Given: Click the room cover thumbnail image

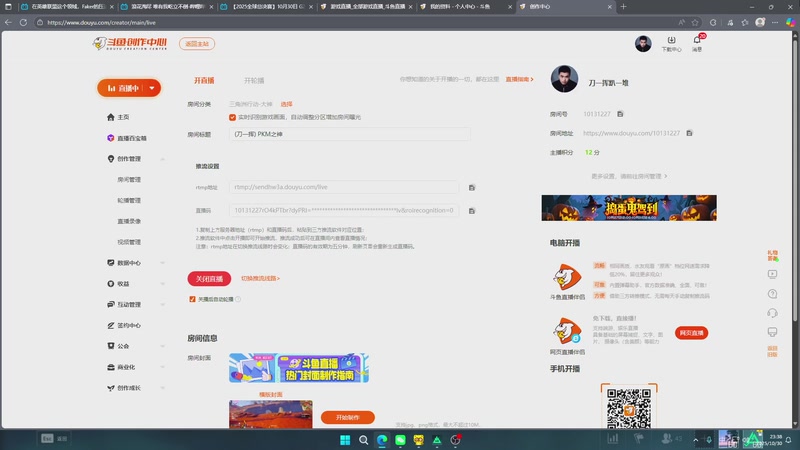Looking at the screenshot, I should (x=270, y=414).
